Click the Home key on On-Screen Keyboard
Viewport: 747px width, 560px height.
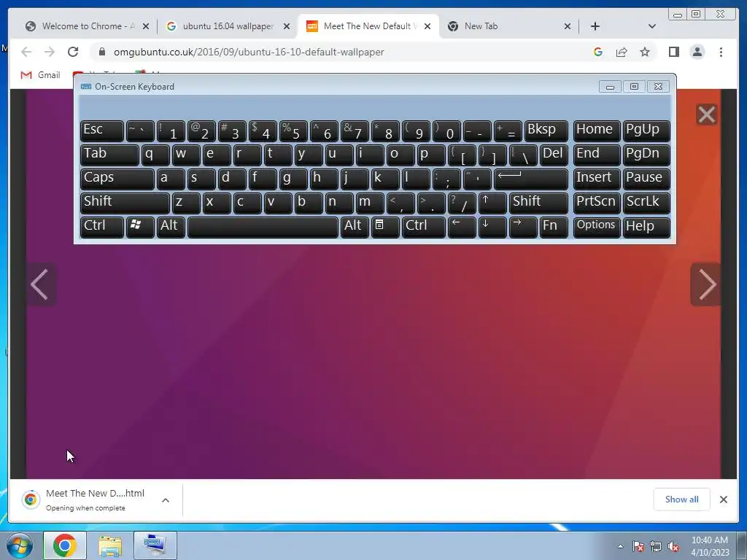point(597,131)
